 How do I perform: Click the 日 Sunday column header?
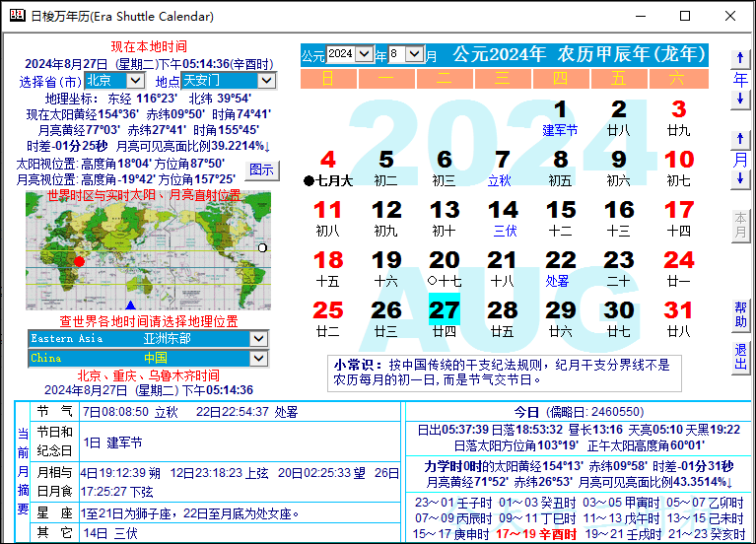(x=328, y=79)
